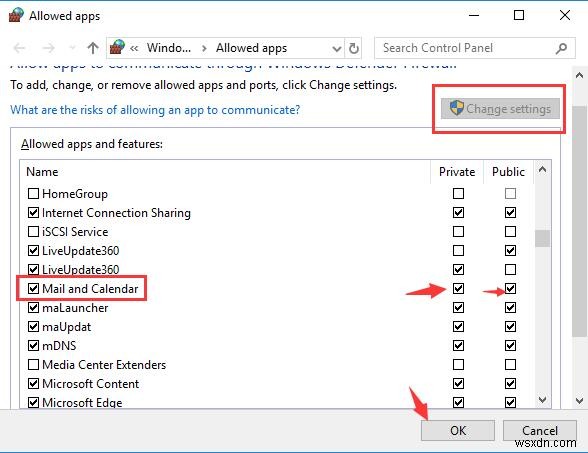The width and height of the screenshot is (588, 453).
Task: Refresh the Allowed apps page
Action: [x=353, y=48]
